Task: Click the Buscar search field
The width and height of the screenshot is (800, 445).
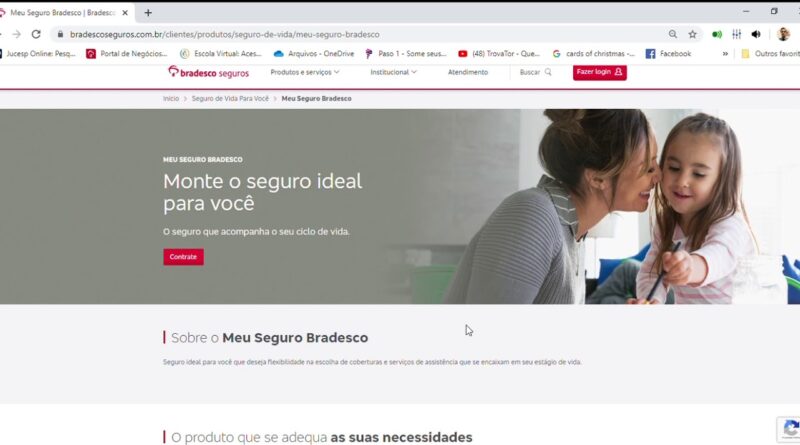Action: tap(535, 72)
